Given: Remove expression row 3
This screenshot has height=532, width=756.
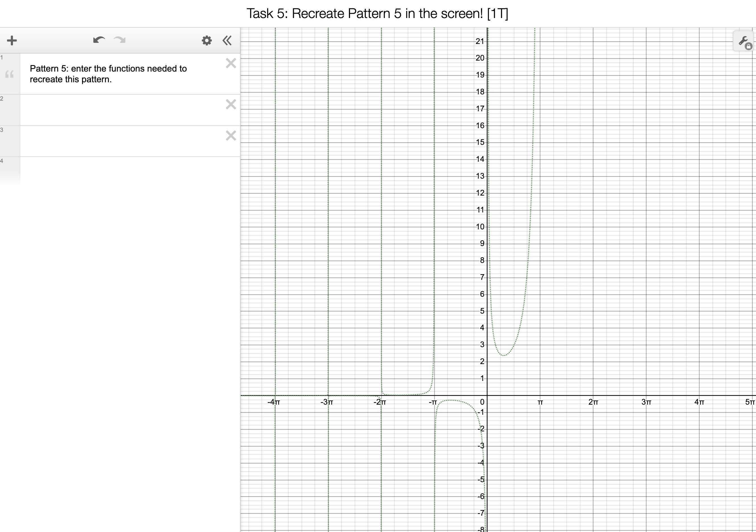Looking at the screenshot, I should 231,136.
